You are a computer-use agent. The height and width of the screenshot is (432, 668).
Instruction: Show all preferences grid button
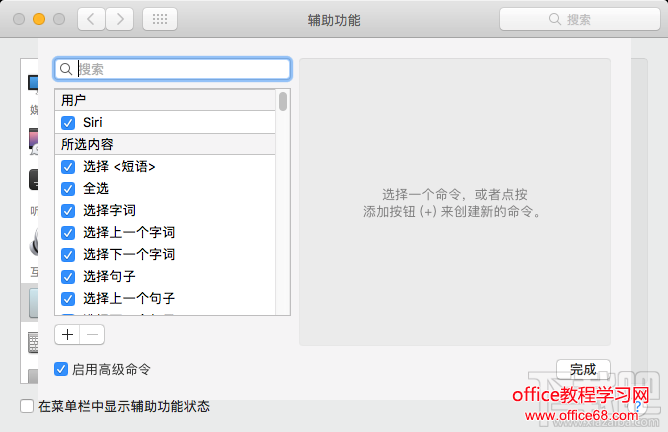(x=160, y=19)
